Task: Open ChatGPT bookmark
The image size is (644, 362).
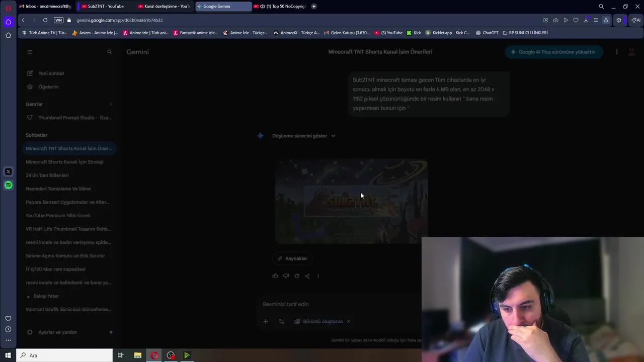Action: tap(487, 33)
